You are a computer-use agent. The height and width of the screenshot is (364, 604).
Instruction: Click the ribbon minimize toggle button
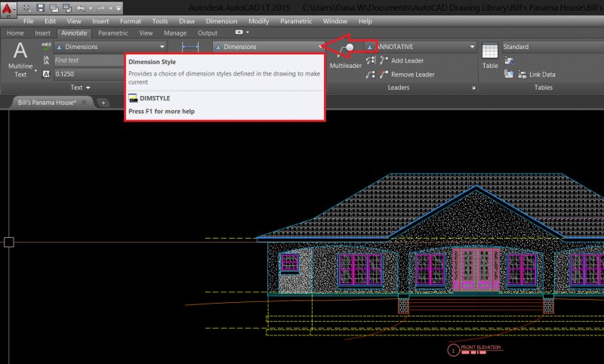[x=239, y=32]
